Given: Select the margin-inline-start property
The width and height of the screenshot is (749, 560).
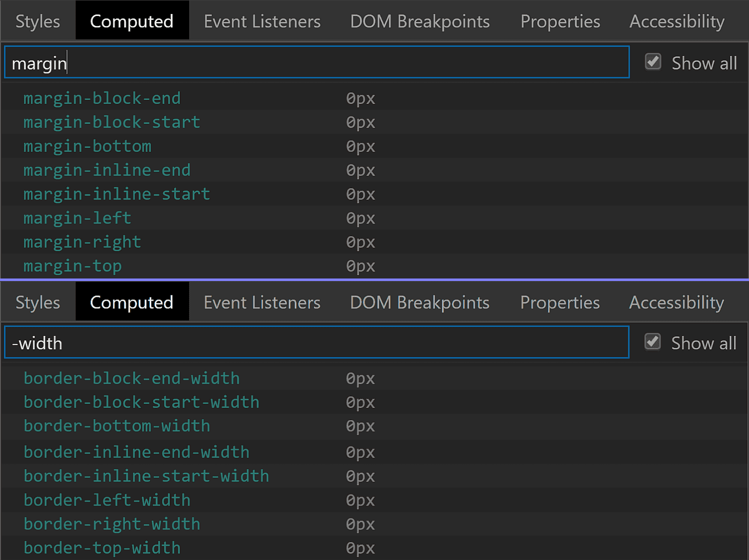Looking at the screenshot, I should [117, 194].
